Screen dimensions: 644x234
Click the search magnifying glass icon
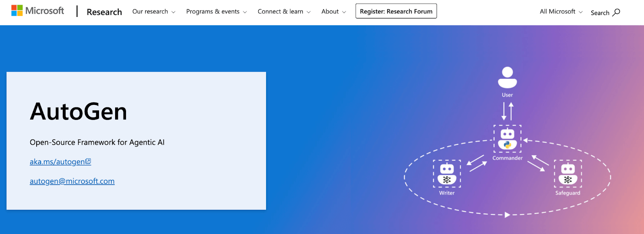(x=616, y=12)
